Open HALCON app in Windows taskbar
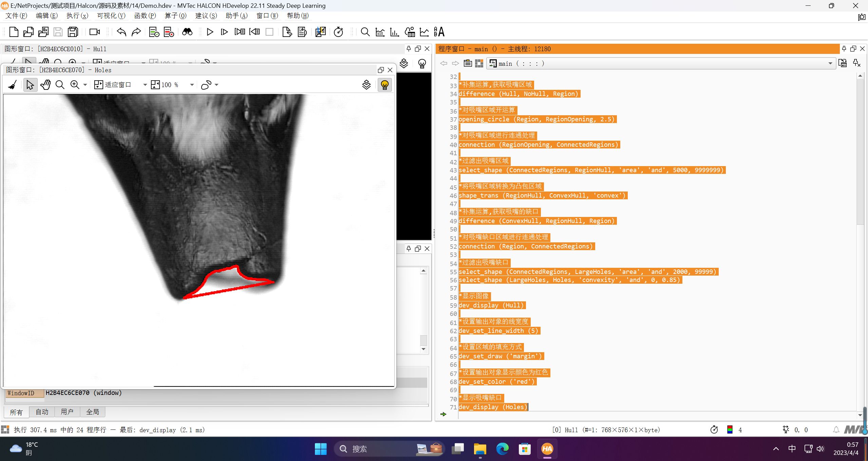 click(x=547, y=449)
